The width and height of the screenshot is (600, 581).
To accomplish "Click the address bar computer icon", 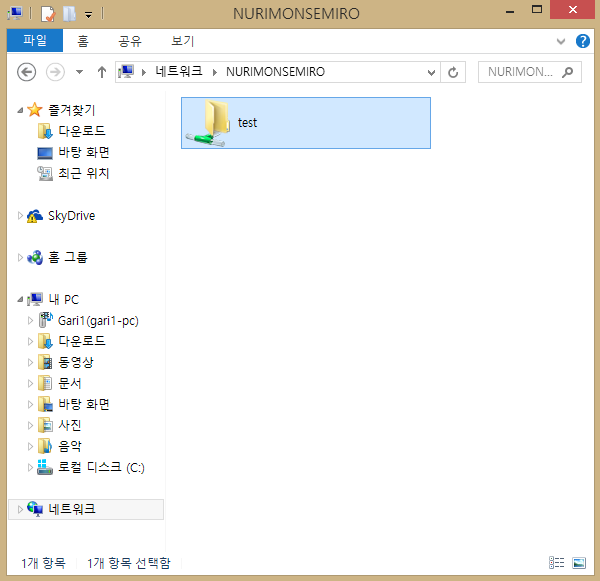I will point(126,72).
